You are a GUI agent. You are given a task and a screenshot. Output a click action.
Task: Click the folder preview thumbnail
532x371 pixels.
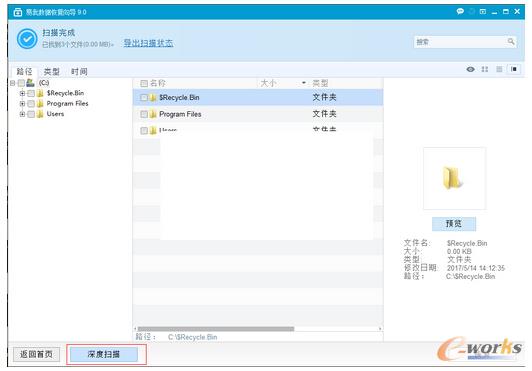click(454, 178)
